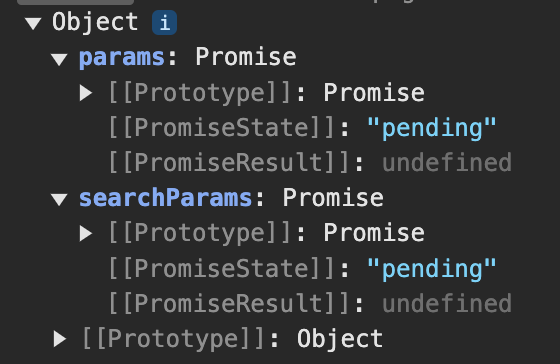The image size is (560, 364).
Task: Click the Promise value next to searchParams
Action: click(333, 197)
